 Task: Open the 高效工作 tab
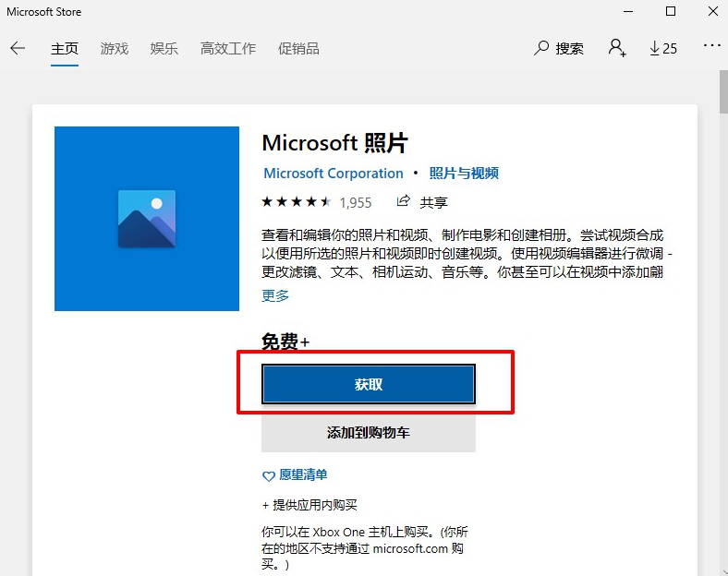click(228, 49)
